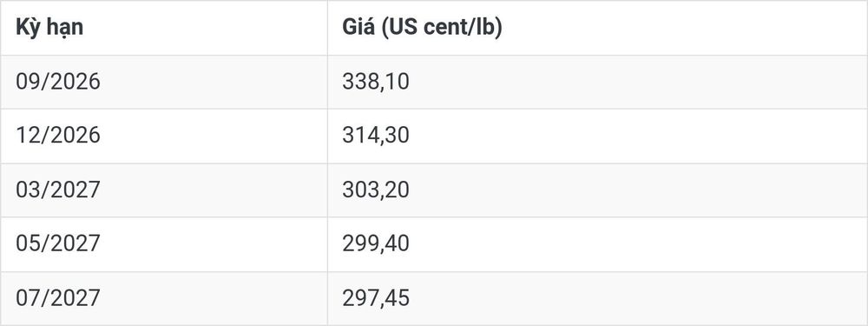Select the 05/2027 term cell

pyautogui.click(x=164, y=244)
